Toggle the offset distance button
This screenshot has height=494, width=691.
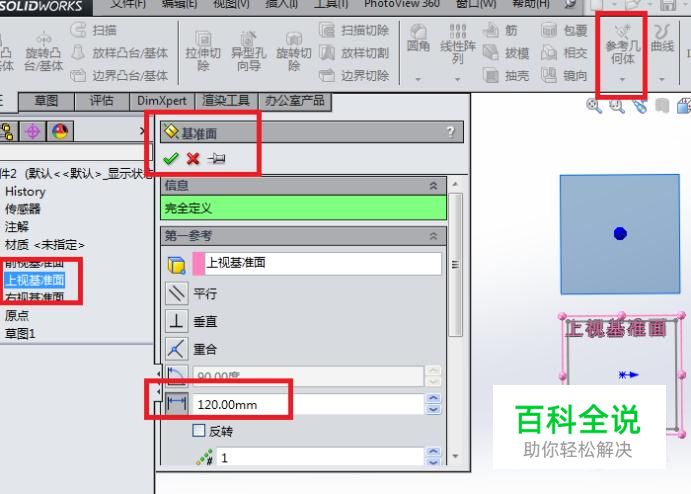[177, 403]
